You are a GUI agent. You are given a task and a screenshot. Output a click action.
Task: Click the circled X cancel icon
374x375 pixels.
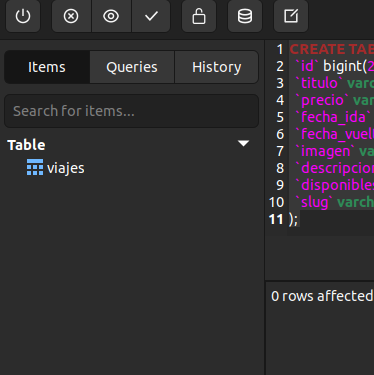(x=71, y=16)
